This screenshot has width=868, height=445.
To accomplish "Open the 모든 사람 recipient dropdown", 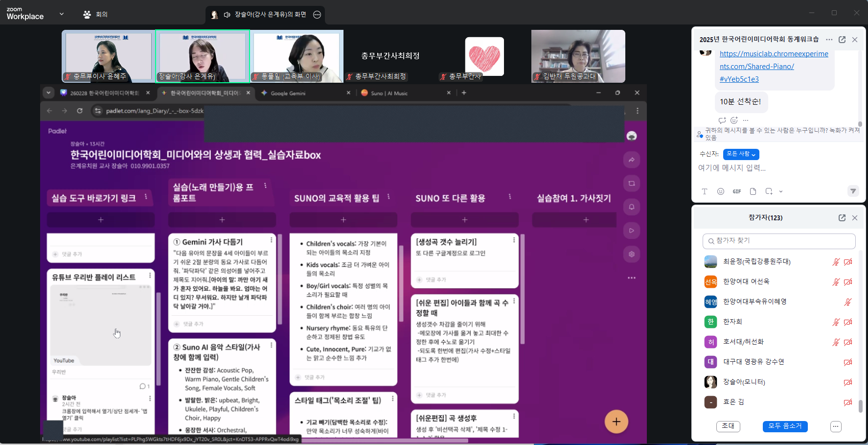I will click(x=741, y=154).
